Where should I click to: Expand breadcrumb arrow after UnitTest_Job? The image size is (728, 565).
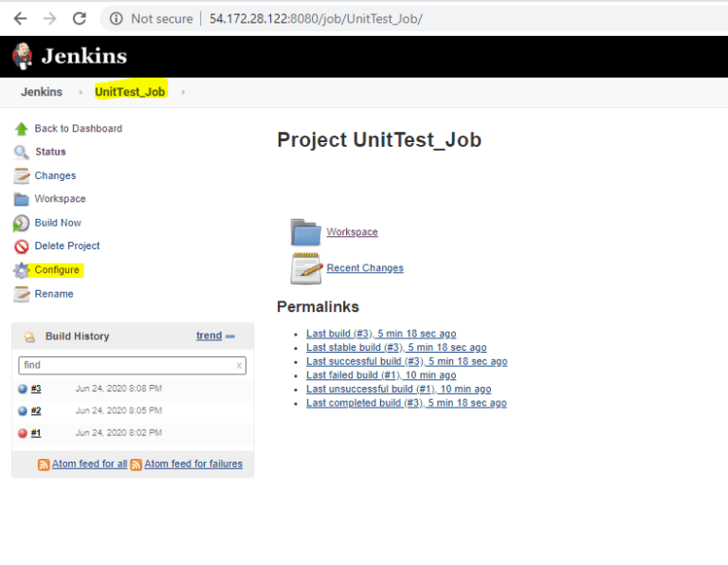[183, 92]
